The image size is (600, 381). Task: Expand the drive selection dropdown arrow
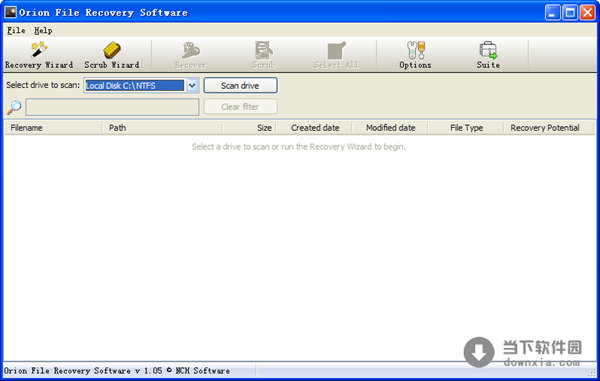(x=192, y=86)
